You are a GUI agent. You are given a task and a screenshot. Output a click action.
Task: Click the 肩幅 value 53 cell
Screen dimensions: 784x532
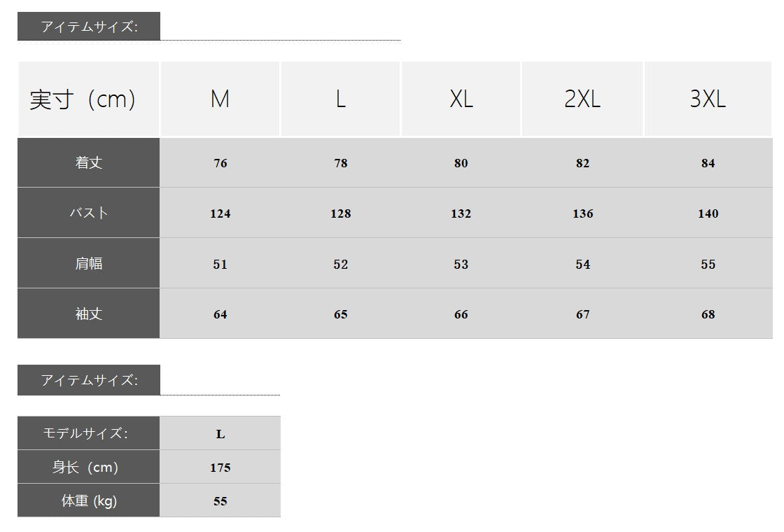pyautogui.click(x=461, y=264)
